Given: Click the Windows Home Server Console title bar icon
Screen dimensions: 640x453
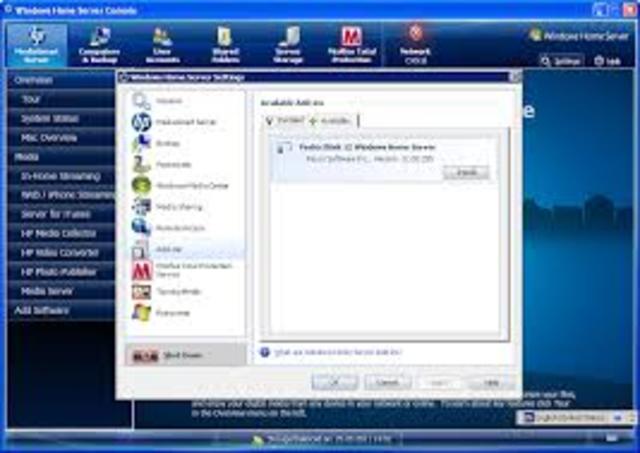Looking at the screenshot, I should 8,9.
